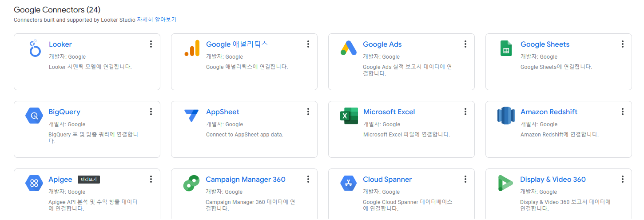Open the BigQuery card's three-dot menu
Screen dimensions: 644x220
click(151, 112)
